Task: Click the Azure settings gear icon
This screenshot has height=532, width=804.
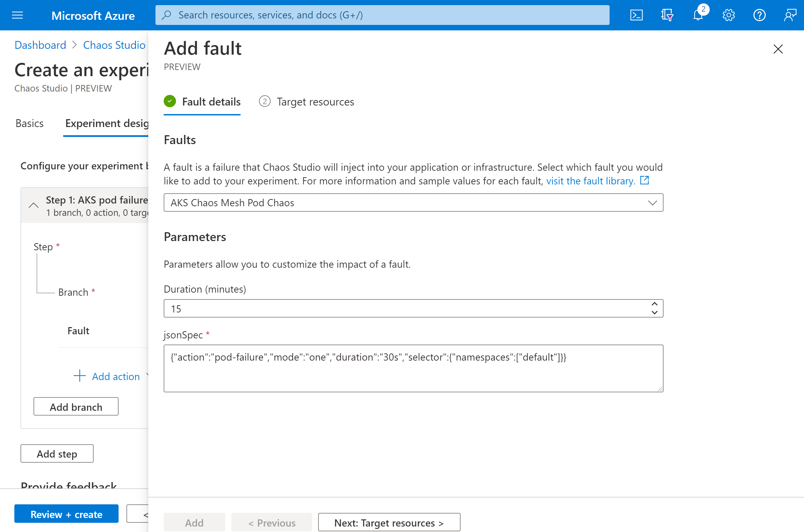Action: coord(728,15)
